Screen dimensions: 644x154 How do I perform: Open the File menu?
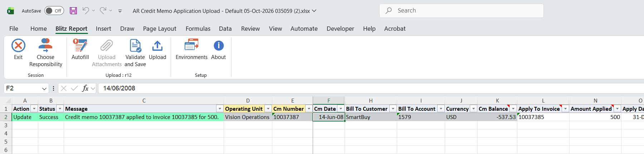tap(14, 29)
